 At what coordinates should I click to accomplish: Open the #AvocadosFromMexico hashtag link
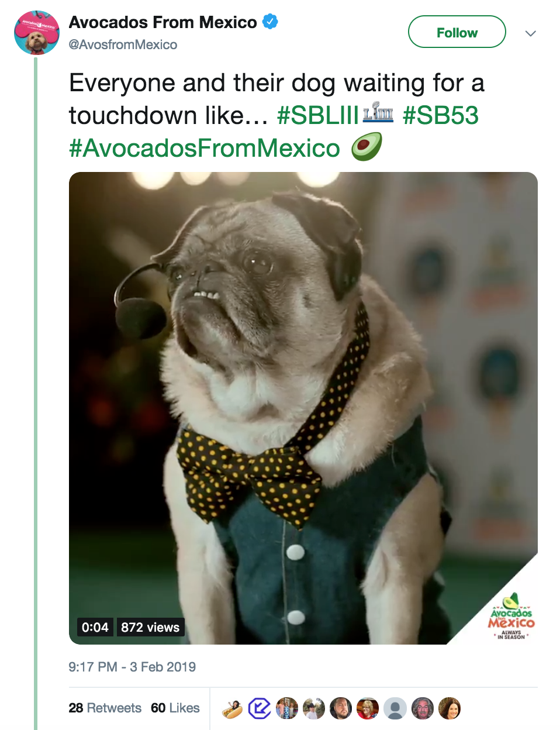pyautogui.click(x=205, y=148)
